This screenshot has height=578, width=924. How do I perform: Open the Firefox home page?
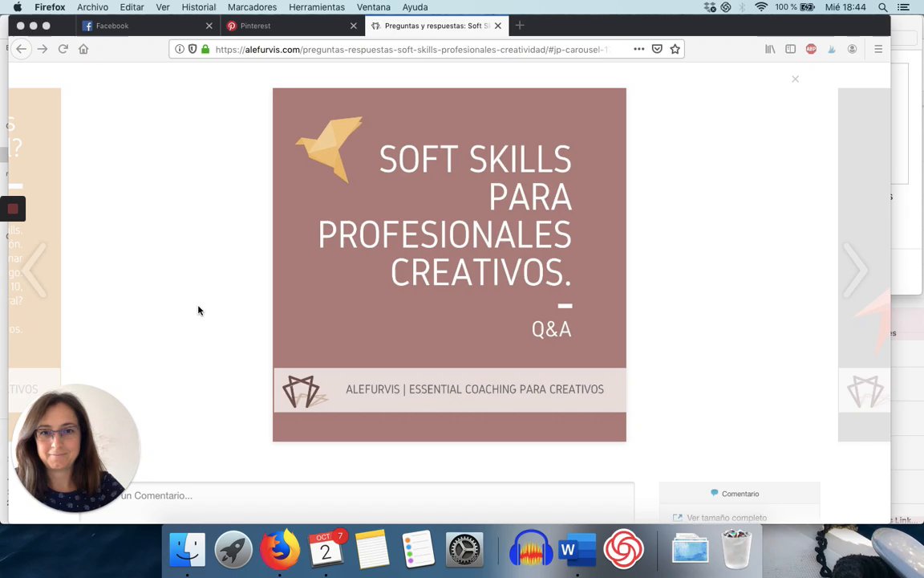point(83,49)
